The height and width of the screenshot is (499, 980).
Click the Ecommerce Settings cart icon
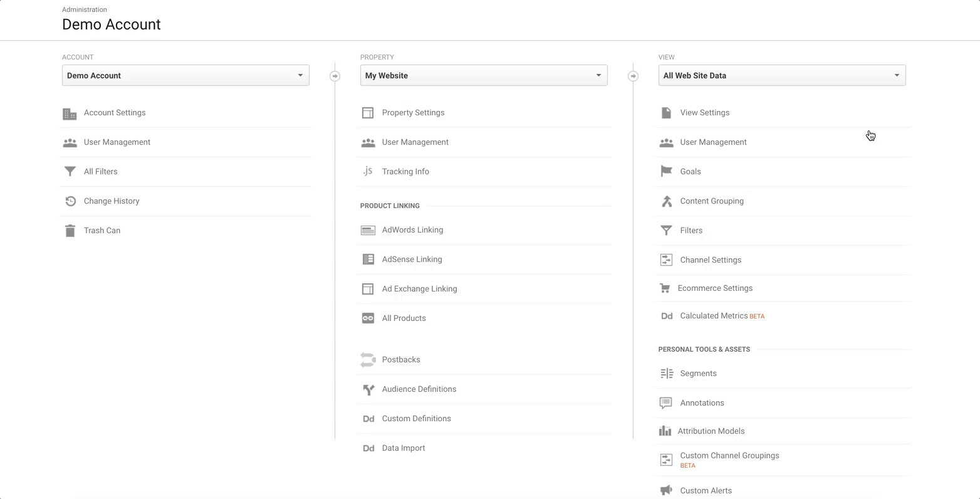tap(665, 288)
